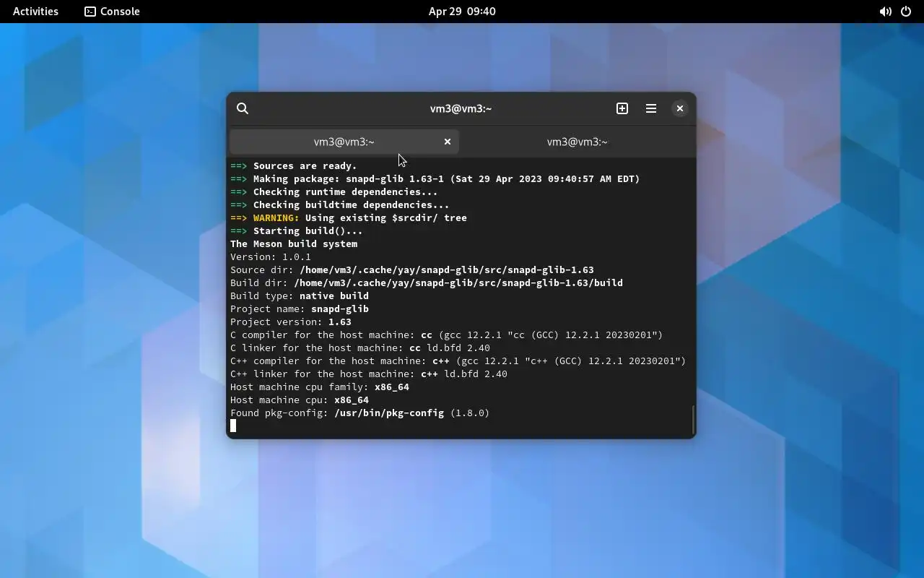The height and width of the screenshot is (578, 924).
Task: Click 'Checking buildtime dependencies...' line
Action: tap(340, 204)
